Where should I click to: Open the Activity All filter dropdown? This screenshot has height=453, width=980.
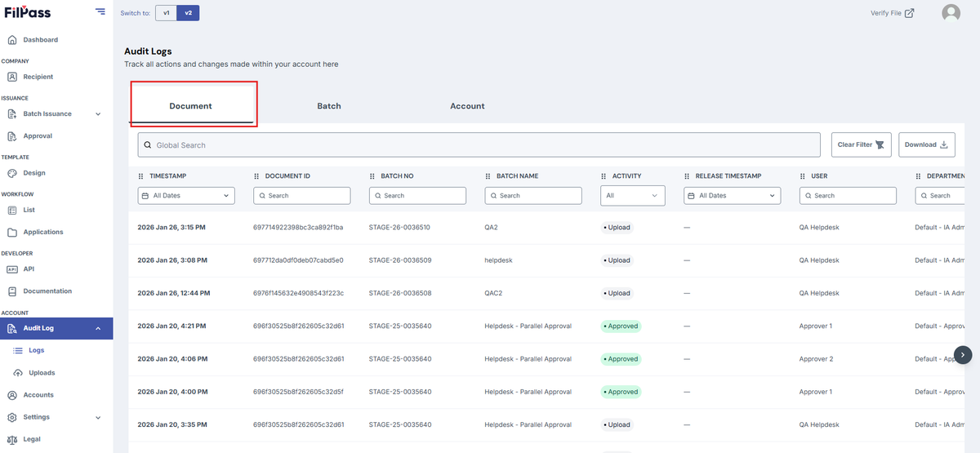pos(633,196)
